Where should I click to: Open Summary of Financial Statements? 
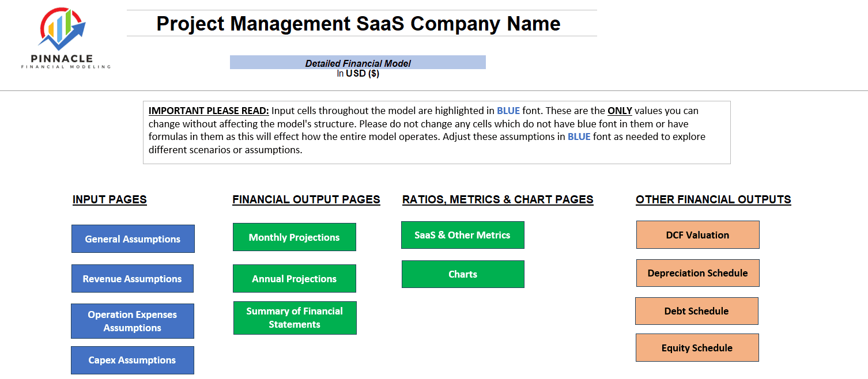pyautogui.click(x=295, y=318)
